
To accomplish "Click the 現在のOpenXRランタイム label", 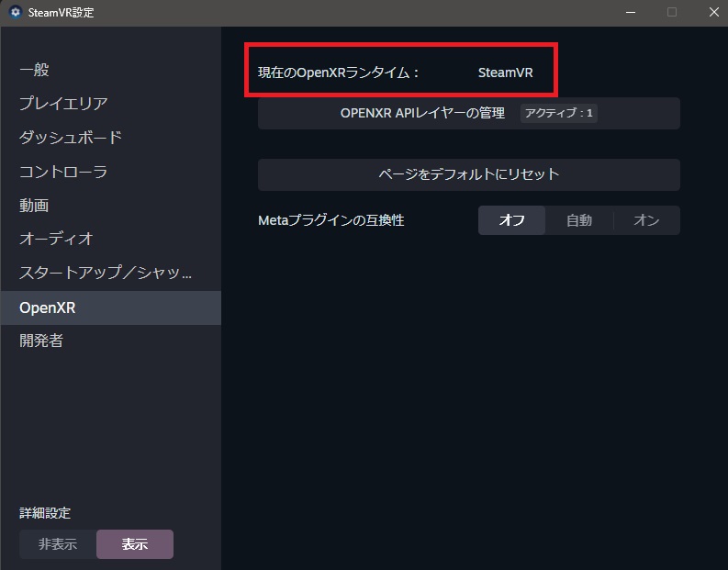I will [x=339, y=73].
